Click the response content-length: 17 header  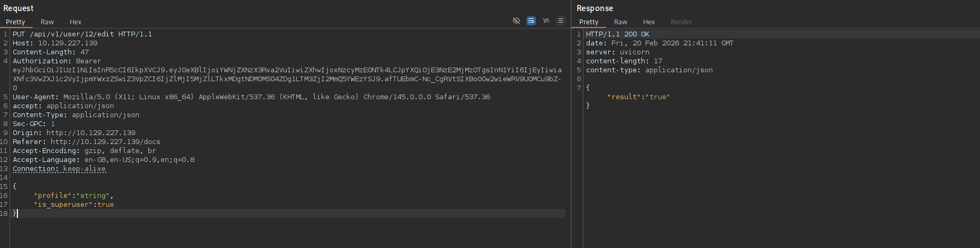624,61
